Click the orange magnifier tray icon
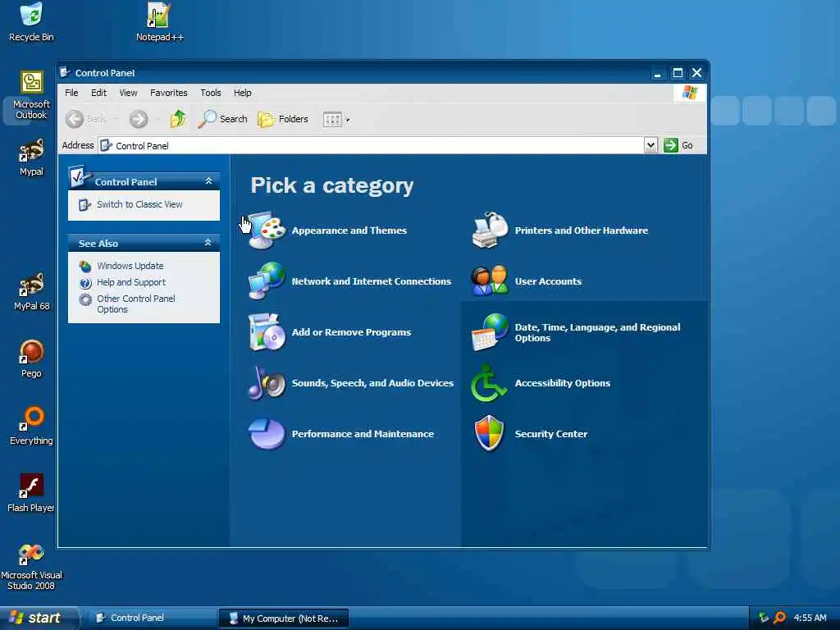 coord(779,619)
